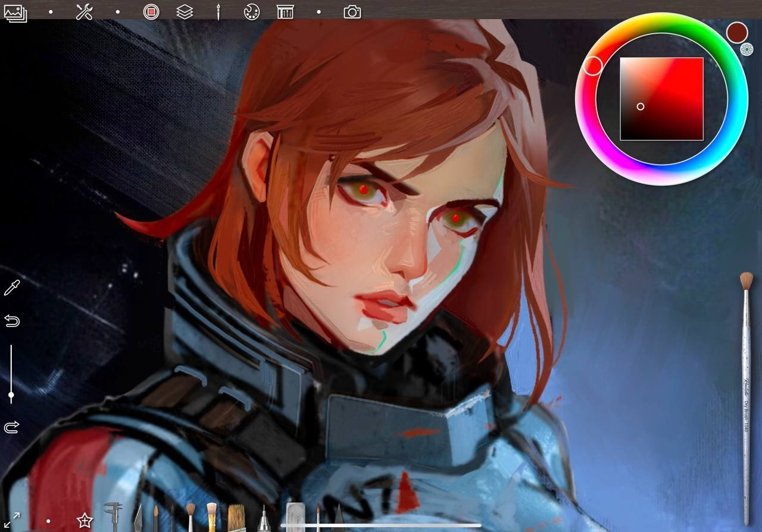Open the color palette icon

tap(252, 12)
